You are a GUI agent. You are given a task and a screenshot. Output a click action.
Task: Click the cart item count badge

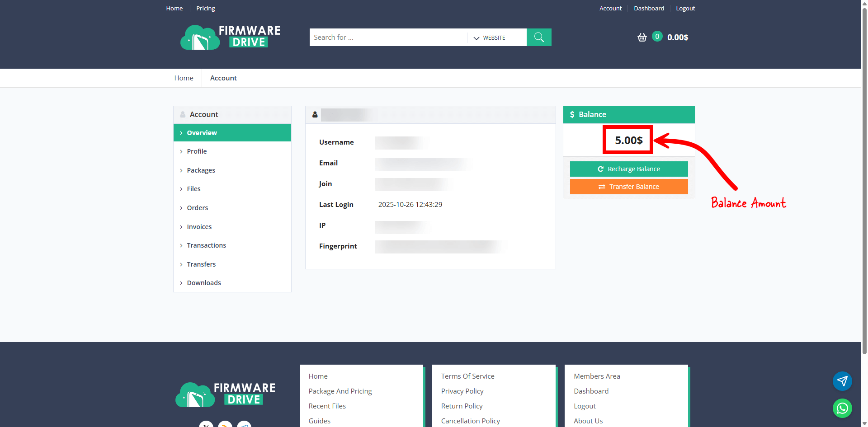[657, 37]
